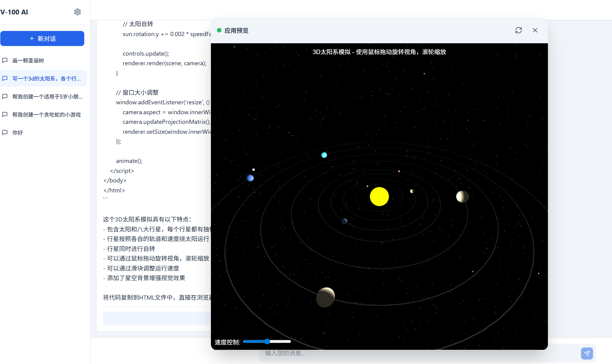The width and height of the screenshot is (612, 364).
Task: Close the app preview panel
Action: coord(535,30)
